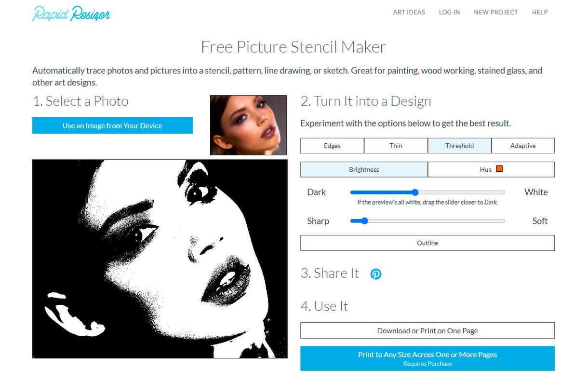588x383 pixels.
Task: Start a NEW PROJECT
Action: [495, 12]
